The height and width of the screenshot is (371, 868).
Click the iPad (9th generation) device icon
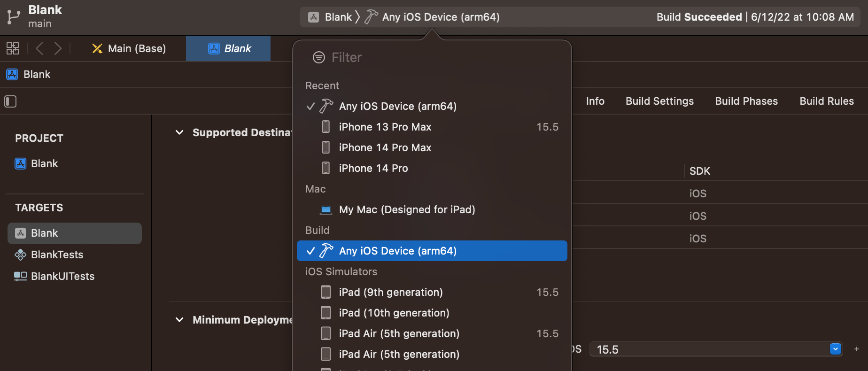click(325, 292)
